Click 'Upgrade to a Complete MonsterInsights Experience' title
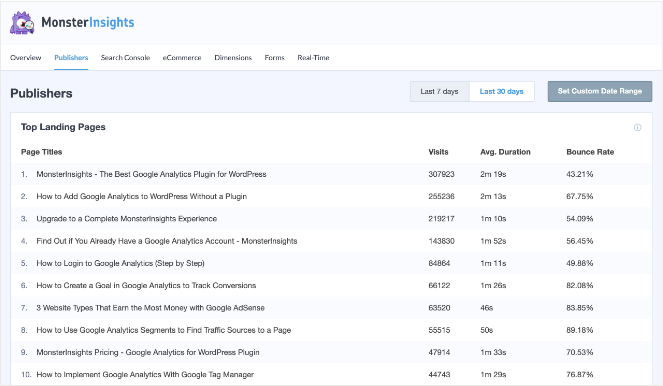663x386 pixels. pyautogui.click(x=126, y=219)
